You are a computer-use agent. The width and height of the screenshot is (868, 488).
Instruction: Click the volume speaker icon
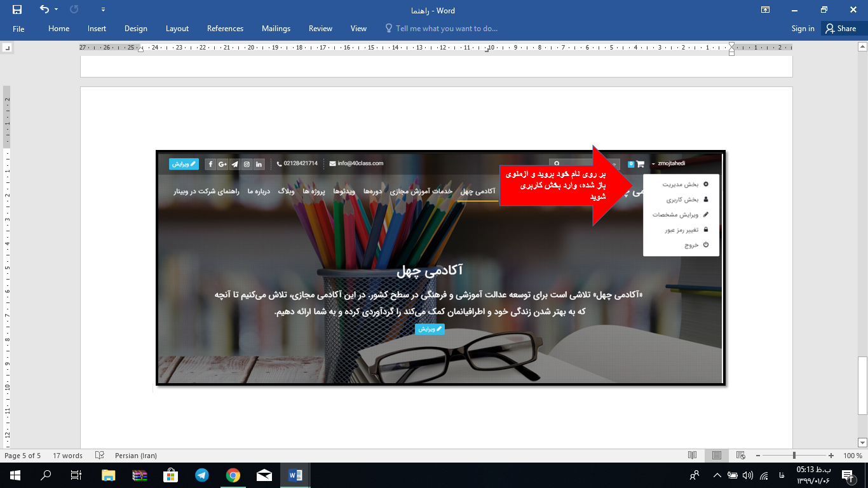click(x=747, y=475)
